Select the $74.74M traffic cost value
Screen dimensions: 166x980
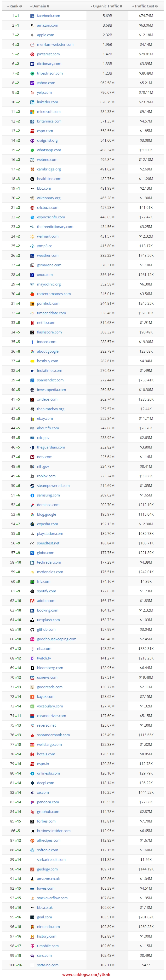pos(146,16)
